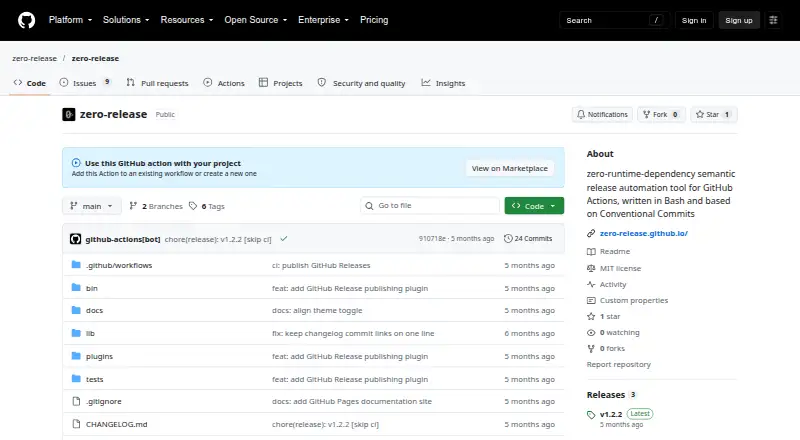The width and height of the screenshot is (800, 440).
Task: Open the lib folder
Action: click(x=90, y=333)
